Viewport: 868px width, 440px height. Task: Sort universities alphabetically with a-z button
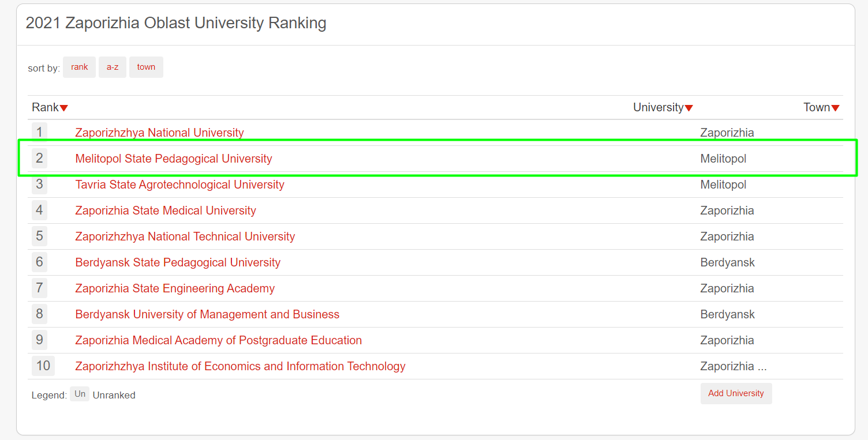tap(113, 67)
